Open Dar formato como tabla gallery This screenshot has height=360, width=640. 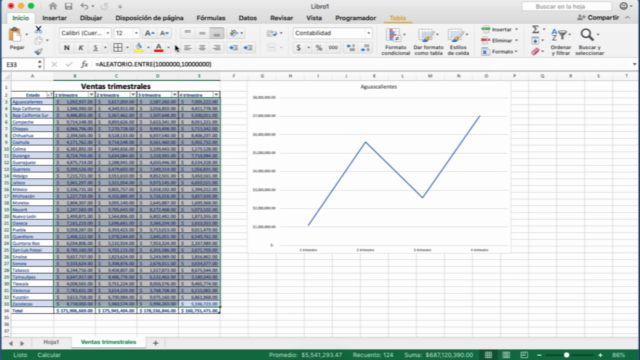[428, 42]
